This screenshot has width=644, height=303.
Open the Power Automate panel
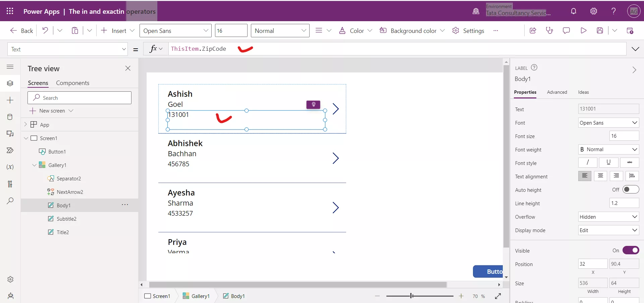pos(10,150)
